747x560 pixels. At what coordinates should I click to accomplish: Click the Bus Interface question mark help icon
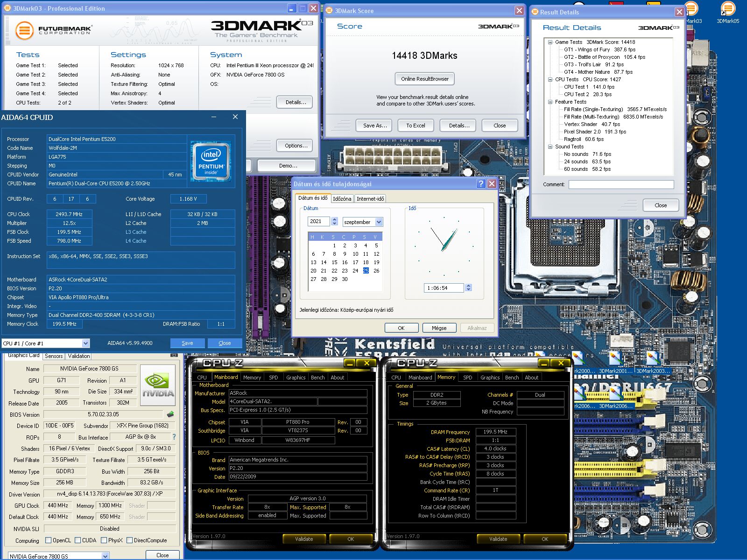click(174, 437)
